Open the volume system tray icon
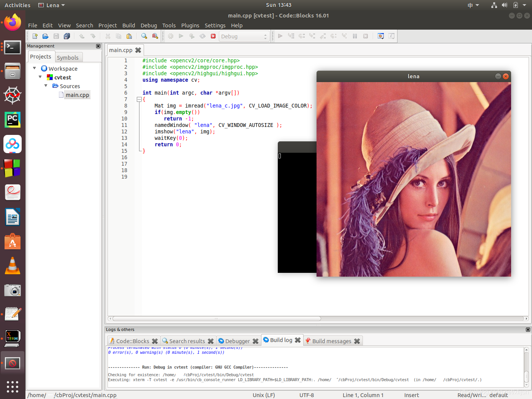Screen dimensions: 532x399 click(505, 5)
